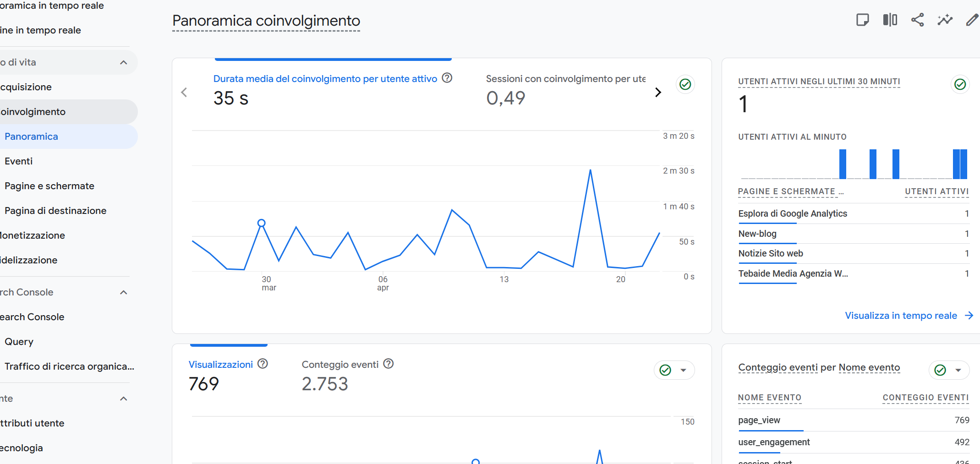Click Visualizza in tempo reale link
The height and width of the screenshot is (464, 980).
901,316
